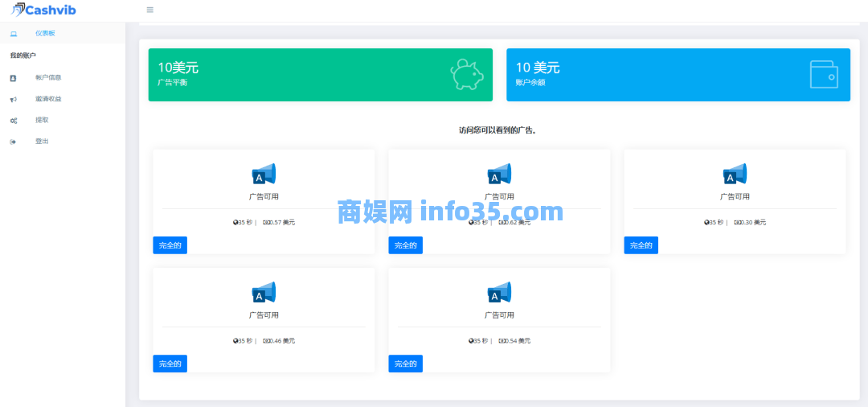Screen dimensions: 868x407
Task: Click megaphone icon on the 0.57 美元 ad
Action: [264, 174]
